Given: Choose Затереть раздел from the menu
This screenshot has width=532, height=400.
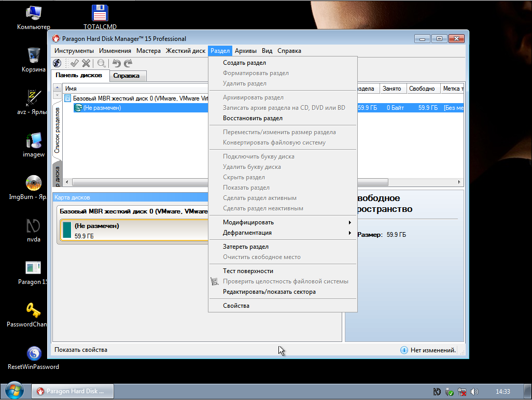Looking at the screenshot, I should tap(283, 247).
